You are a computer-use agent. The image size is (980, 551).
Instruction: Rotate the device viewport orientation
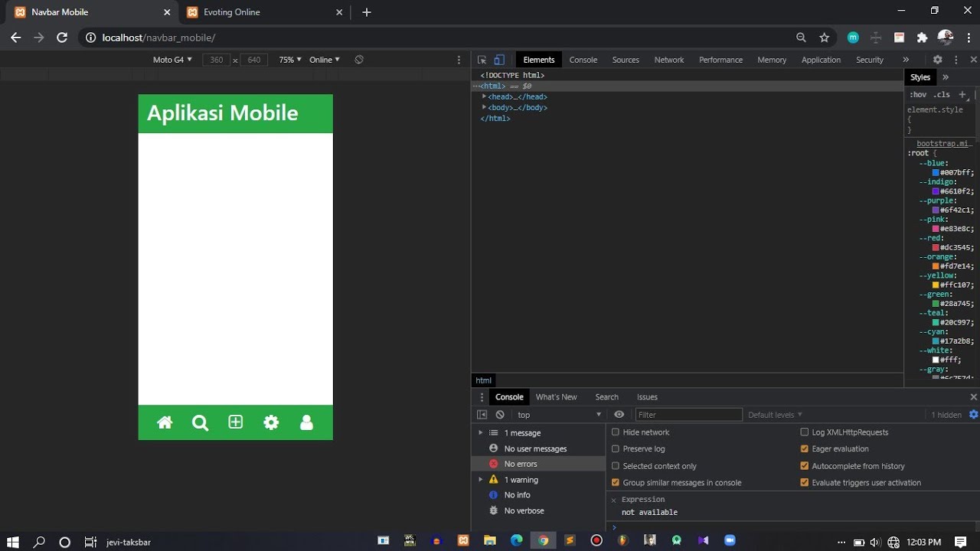click(x=359, y=60)
